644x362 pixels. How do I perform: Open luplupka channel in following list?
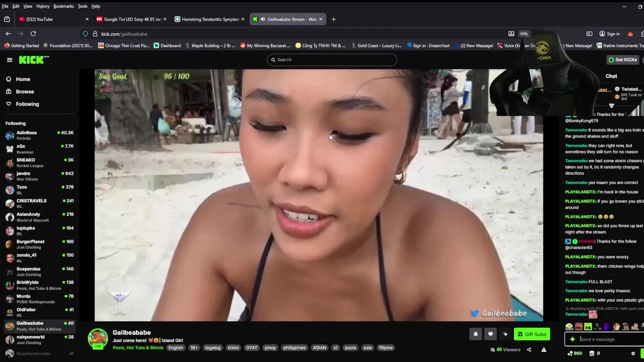39,230
